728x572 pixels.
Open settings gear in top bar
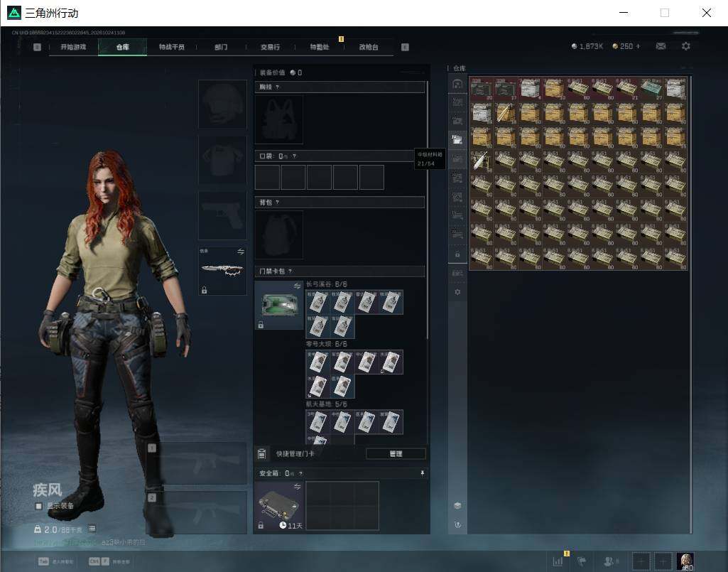pyautogui.click(x=686, y=46)
